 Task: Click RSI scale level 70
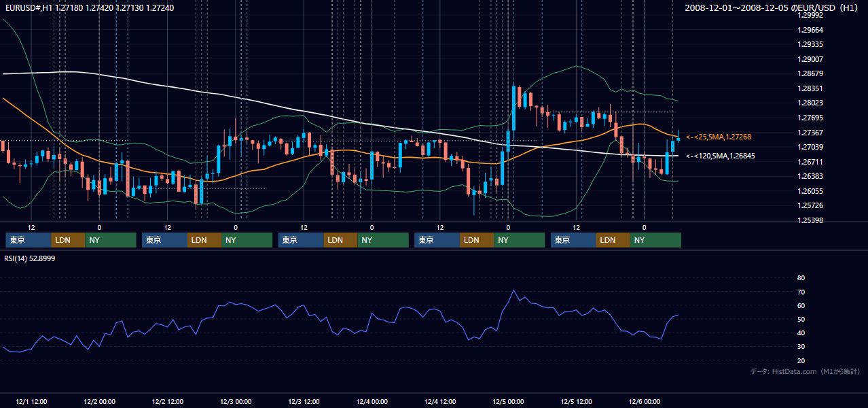[x=801, y=292]
